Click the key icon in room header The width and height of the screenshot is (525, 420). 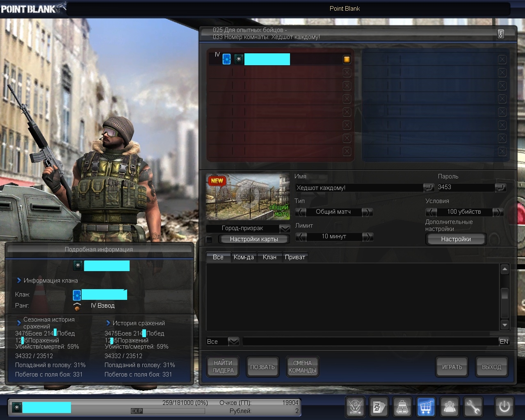point(501,34)
